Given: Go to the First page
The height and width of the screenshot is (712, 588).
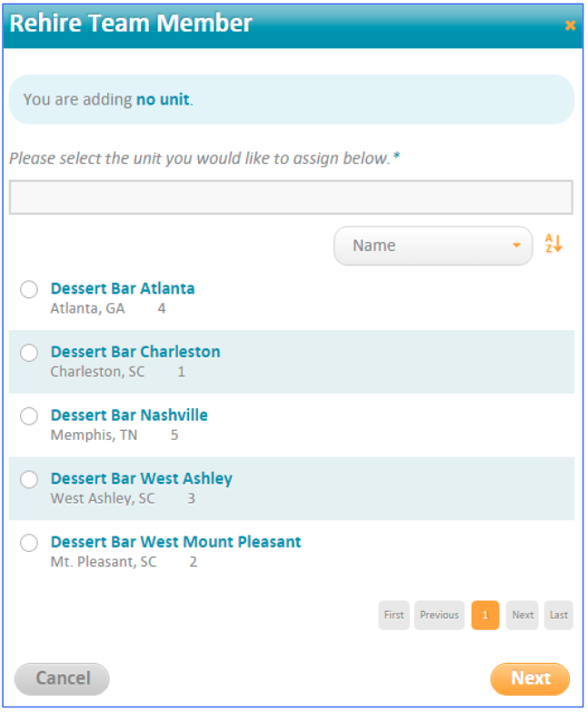Looking at the screenshot, I should [x=394, y=616].
